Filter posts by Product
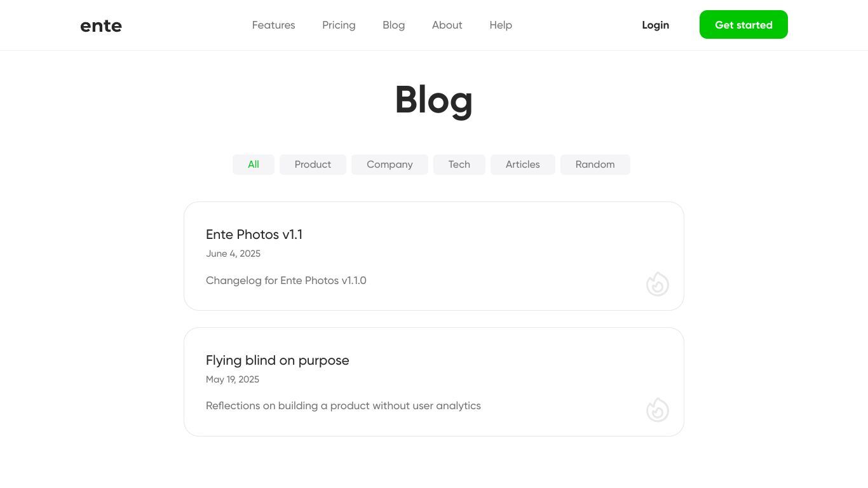This screenshot has height=488, width=868. click(313, 165)
